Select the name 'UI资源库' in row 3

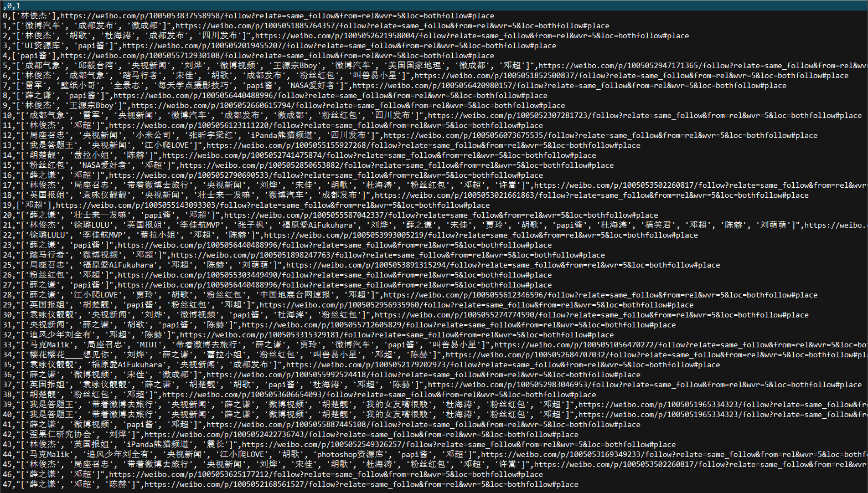(x=43, y=45)
